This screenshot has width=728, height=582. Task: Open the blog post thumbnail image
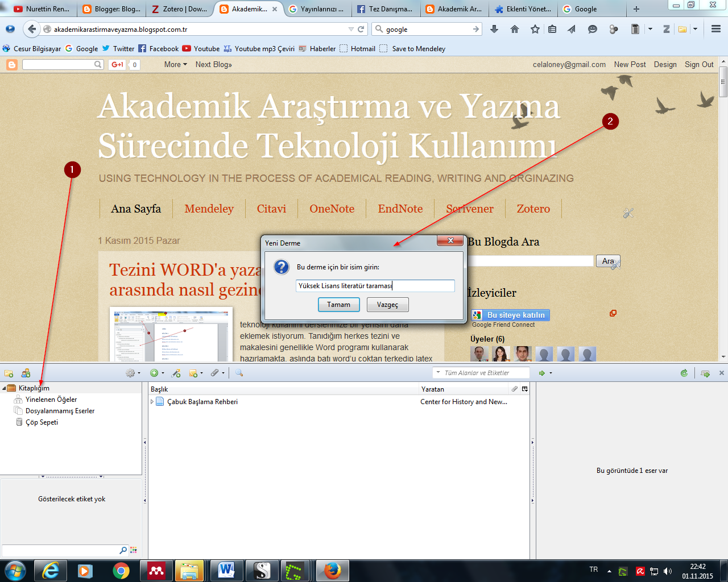pos(171,335)
